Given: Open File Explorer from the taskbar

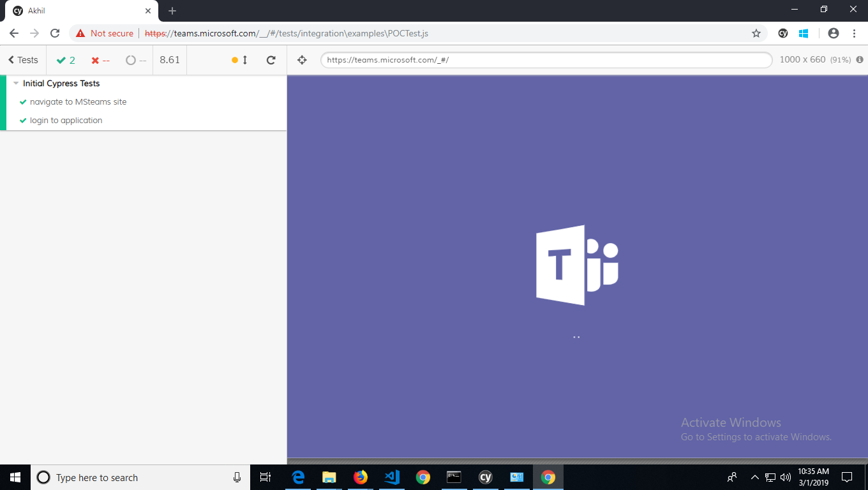Looking at the screenshot, I should pyautogui.click(x=329, y=477).
